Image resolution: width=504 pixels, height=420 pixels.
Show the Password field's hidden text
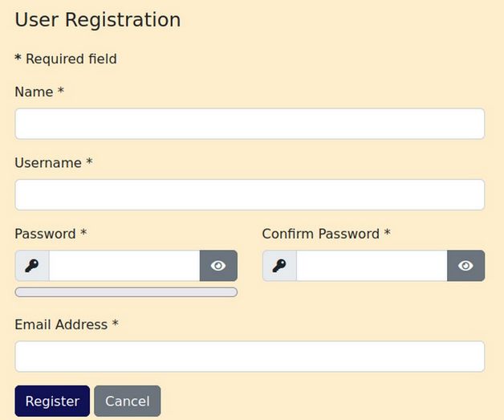(218, 266)
